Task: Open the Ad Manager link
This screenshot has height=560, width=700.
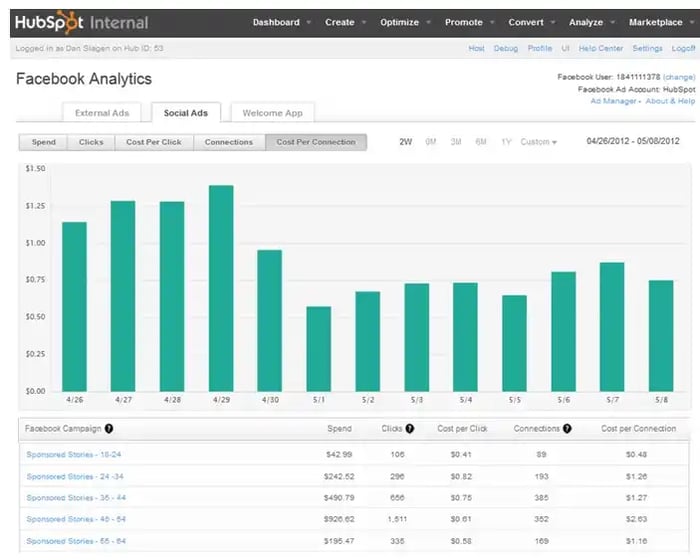Action: [x=613, y=101]
